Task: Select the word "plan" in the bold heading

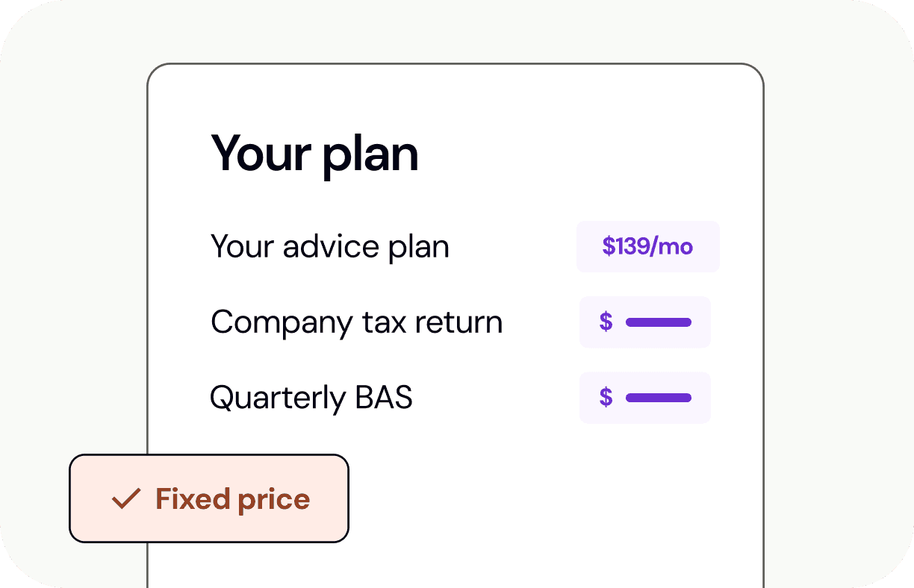Action: coord(370,155)
